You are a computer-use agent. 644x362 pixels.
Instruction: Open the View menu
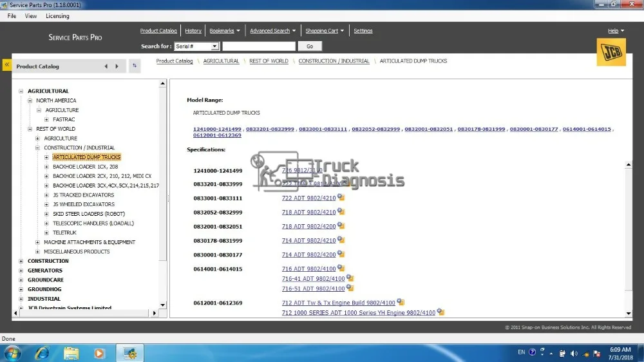(x=31, y=16)
